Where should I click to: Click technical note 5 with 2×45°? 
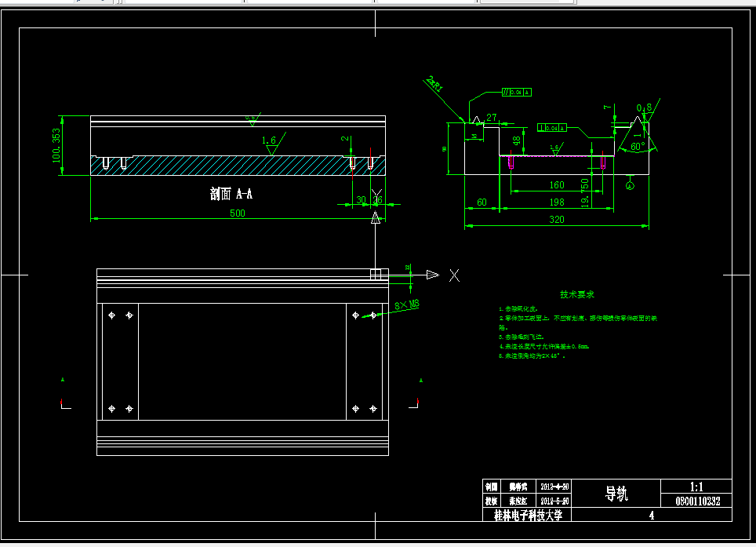(532, 356)
